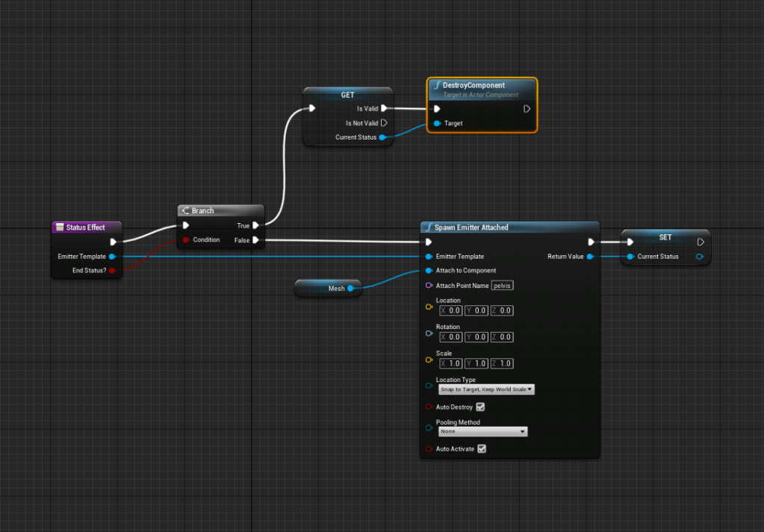The image size is (764, 532).
Task: Toggle the Auto Destroy checkbox
Action: (480, 407)
